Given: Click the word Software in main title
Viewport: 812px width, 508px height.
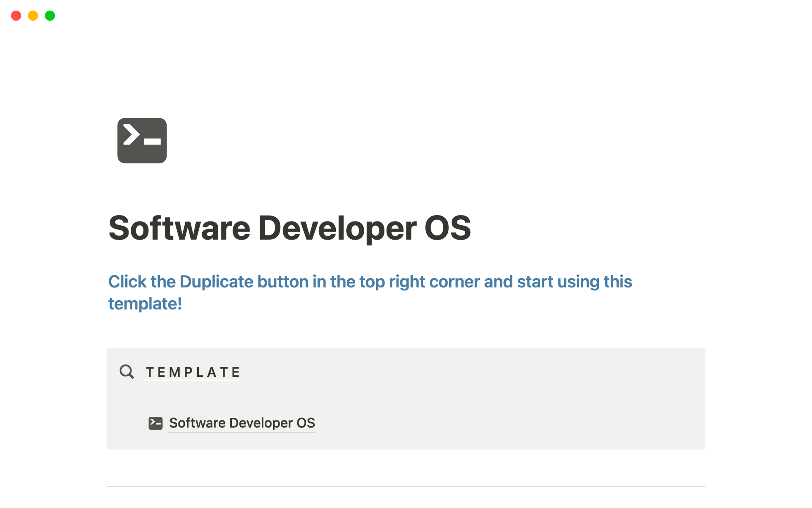Looking at the screenshot, I should point(179,228).
